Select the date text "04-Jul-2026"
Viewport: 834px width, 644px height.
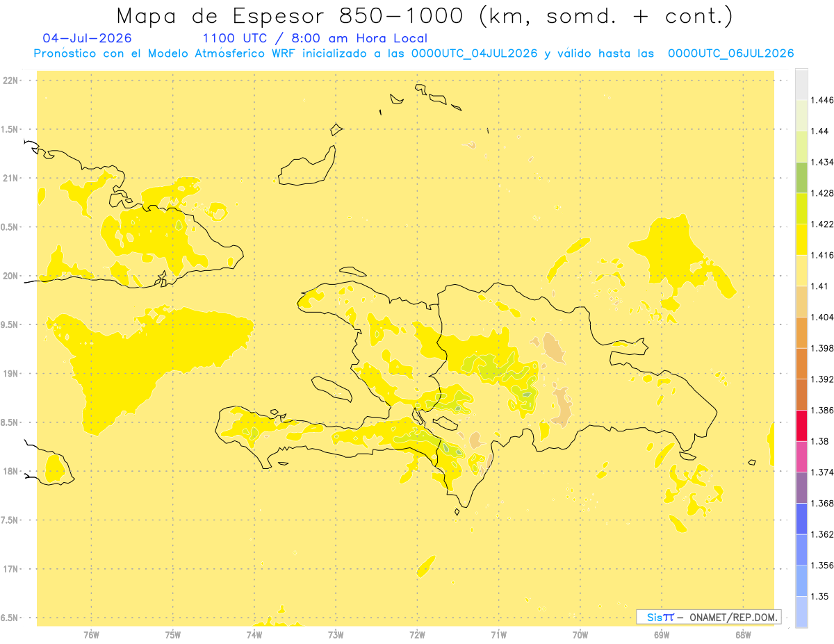click(87, 38)
